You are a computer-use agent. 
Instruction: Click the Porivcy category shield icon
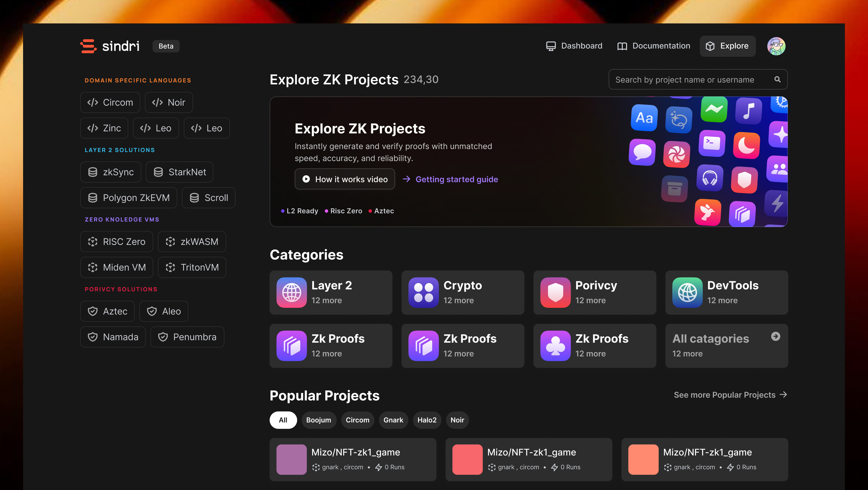click(555, 292)
